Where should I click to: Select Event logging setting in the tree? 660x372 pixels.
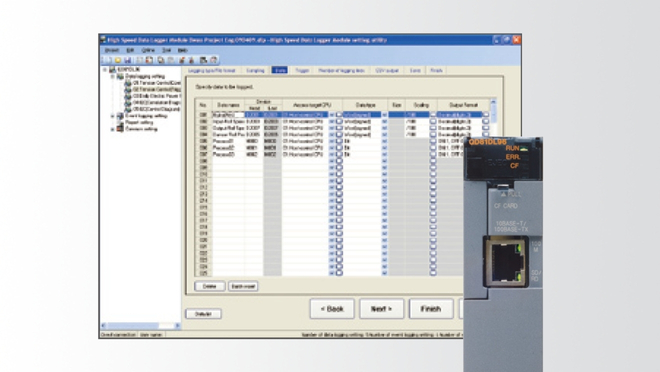[146, 116]
